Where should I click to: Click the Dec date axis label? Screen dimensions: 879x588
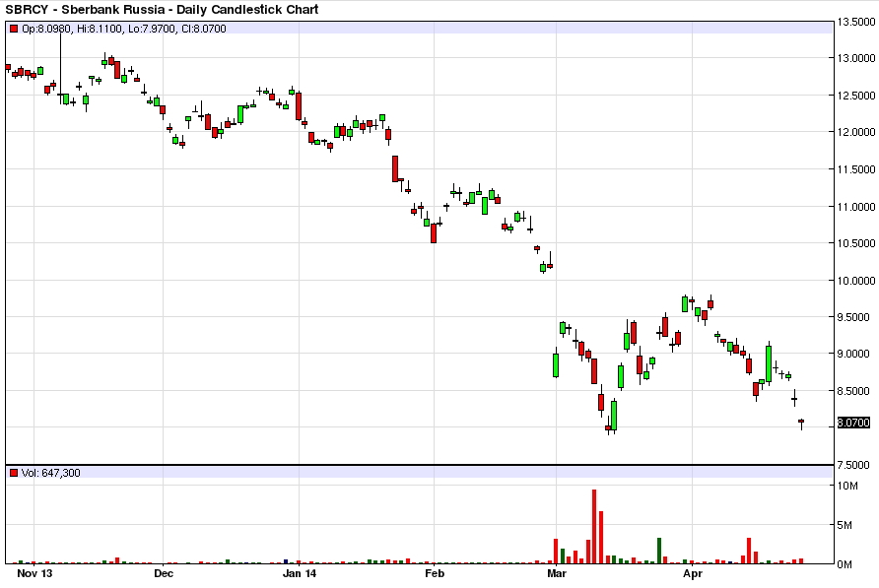coord(164,573)
